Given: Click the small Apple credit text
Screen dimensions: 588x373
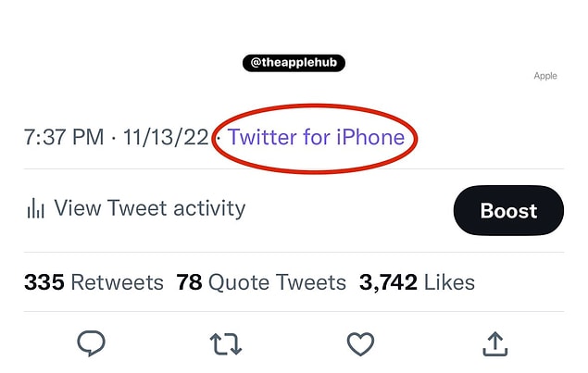Looking at the screenshot, I should [545, 76].
